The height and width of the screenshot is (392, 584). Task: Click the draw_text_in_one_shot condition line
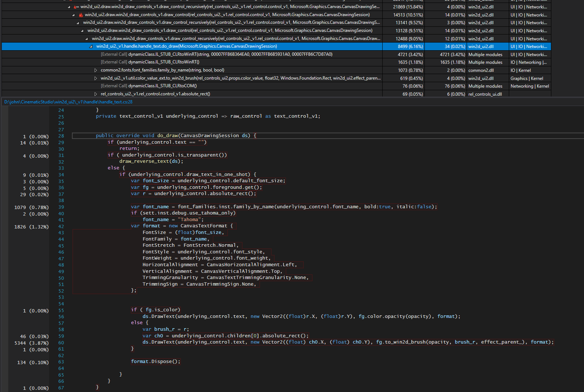[x=188, y=175]
